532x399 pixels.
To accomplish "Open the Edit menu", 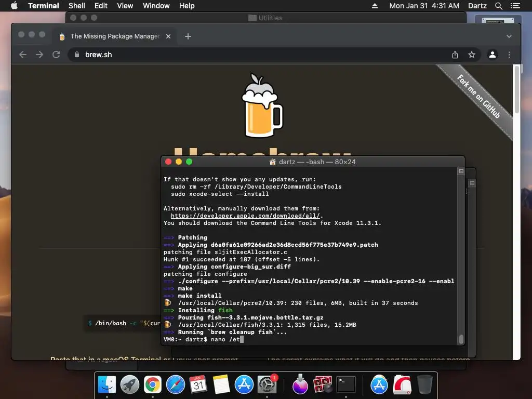I will point(101,6).
